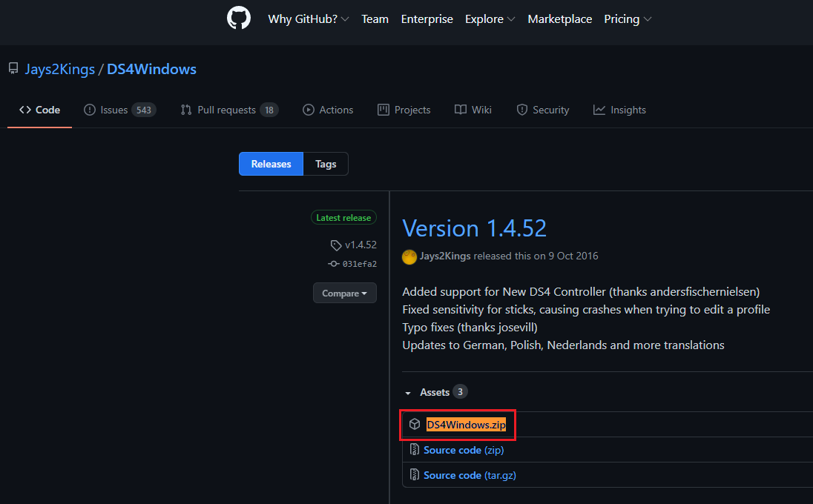Download Source code (zip)
813x504 pixels.
[x=464, y=450]
